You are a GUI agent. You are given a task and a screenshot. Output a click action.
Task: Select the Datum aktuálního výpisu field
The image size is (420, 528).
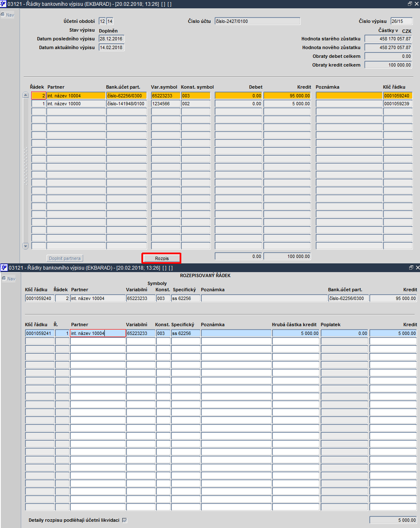point(112,47)
